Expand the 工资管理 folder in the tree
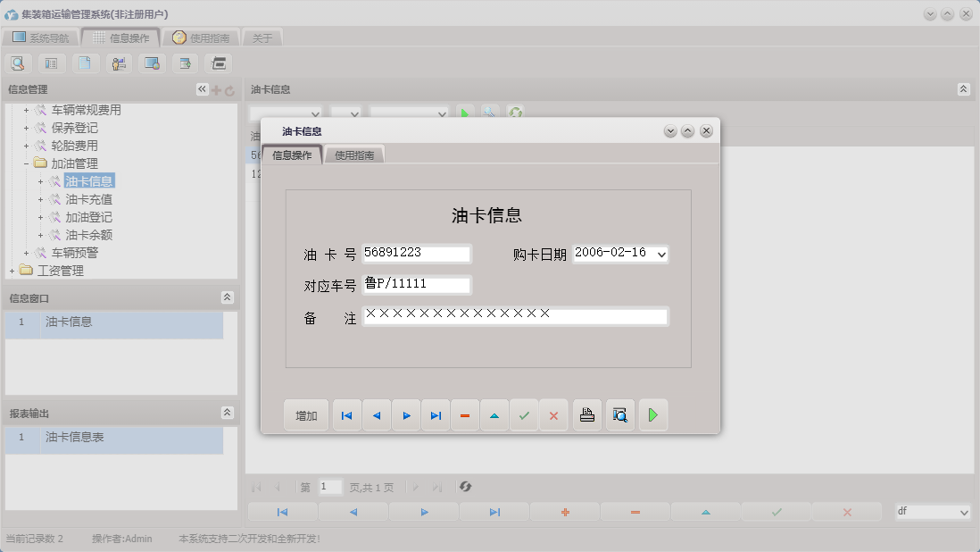Viewport: 980px width, 552px height. 12,271
